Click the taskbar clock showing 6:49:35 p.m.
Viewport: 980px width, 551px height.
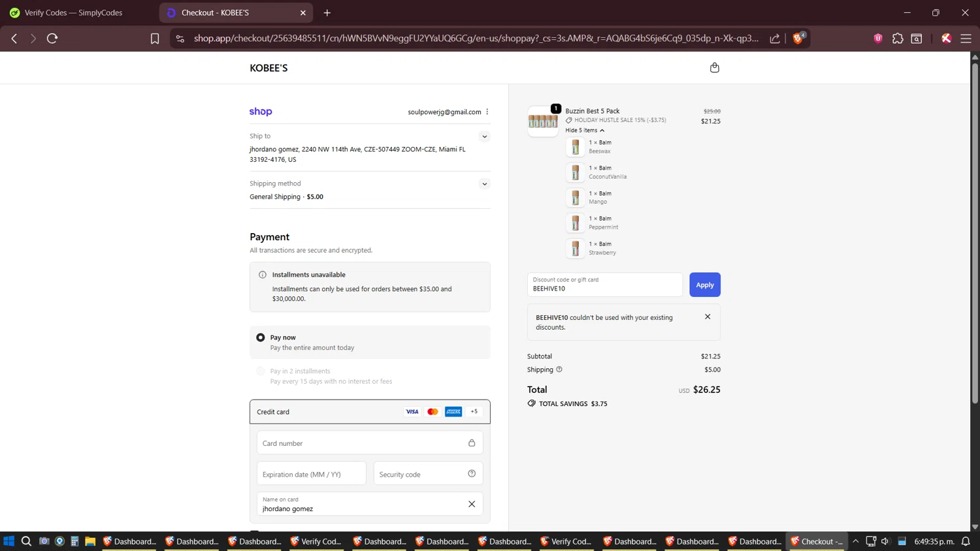934,541
